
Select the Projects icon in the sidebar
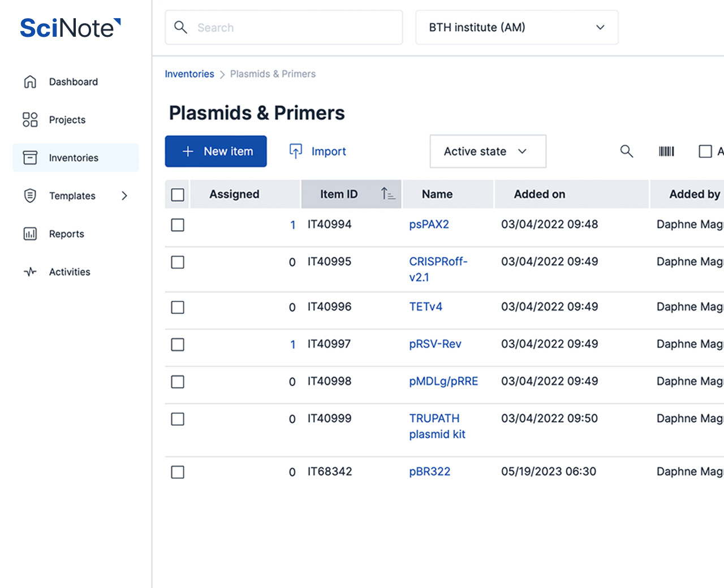30,119
